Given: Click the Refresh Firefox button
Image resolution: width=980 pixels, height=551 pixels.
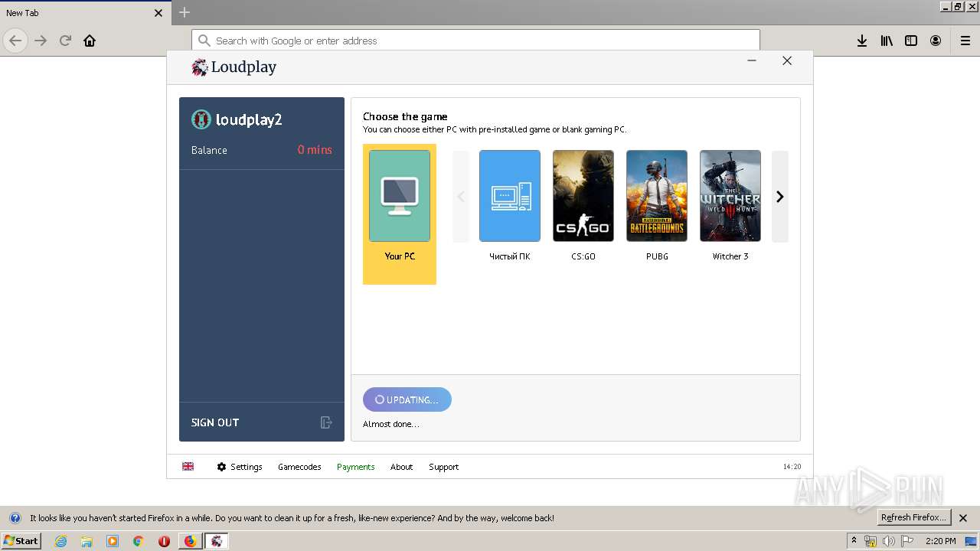Looking at the screenshot, I should coord(914,517).
